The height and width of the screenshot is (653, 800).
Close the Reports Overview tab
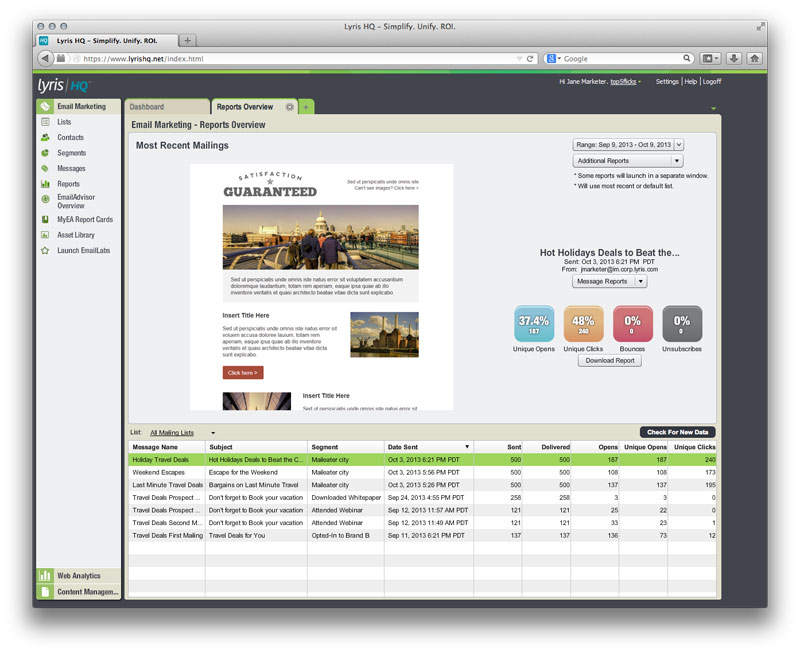coord(290,107)
